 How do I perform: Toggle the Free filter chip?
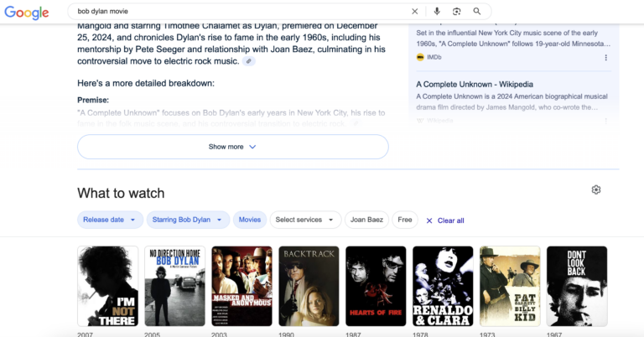404,220
